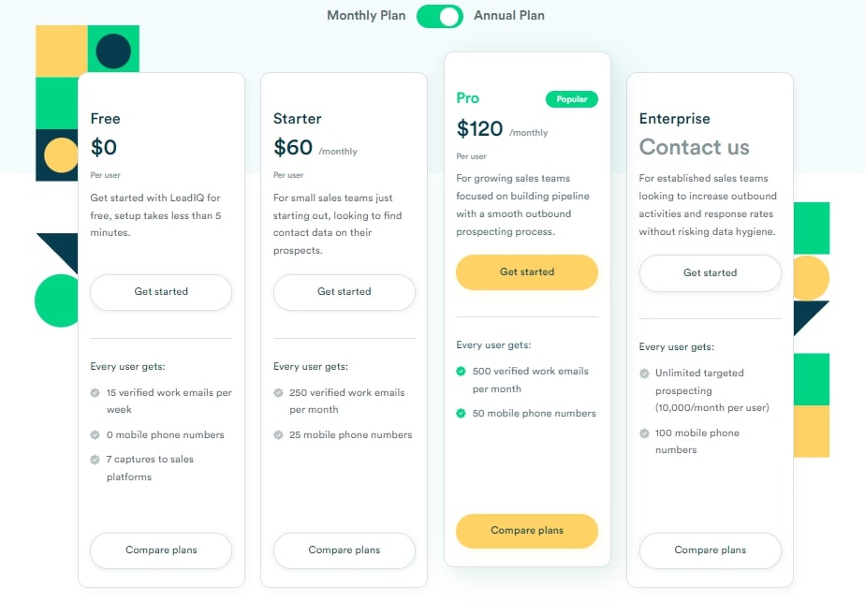
Task: Open Compare plans under the Pro card
Action: point(527,531)
